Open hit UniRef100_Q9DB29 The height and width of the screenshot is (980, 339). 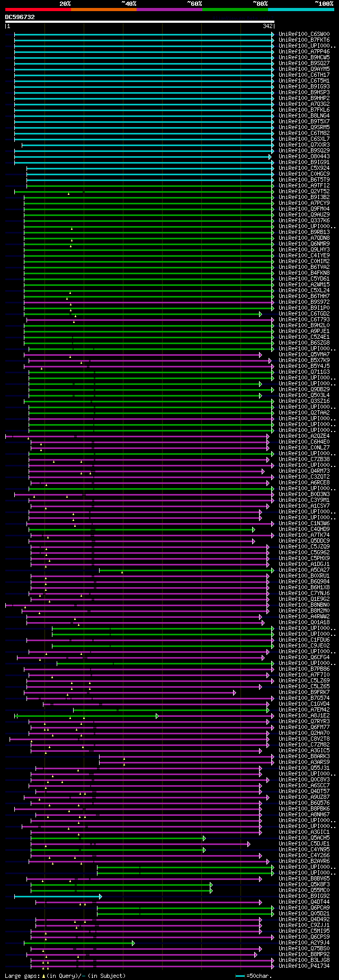304,389
